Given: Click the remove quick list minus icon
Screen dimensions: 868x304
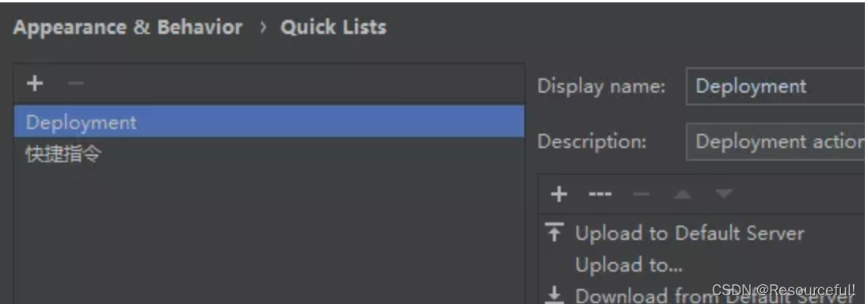Looking at the screenshot, I should [x=76, y=84].
